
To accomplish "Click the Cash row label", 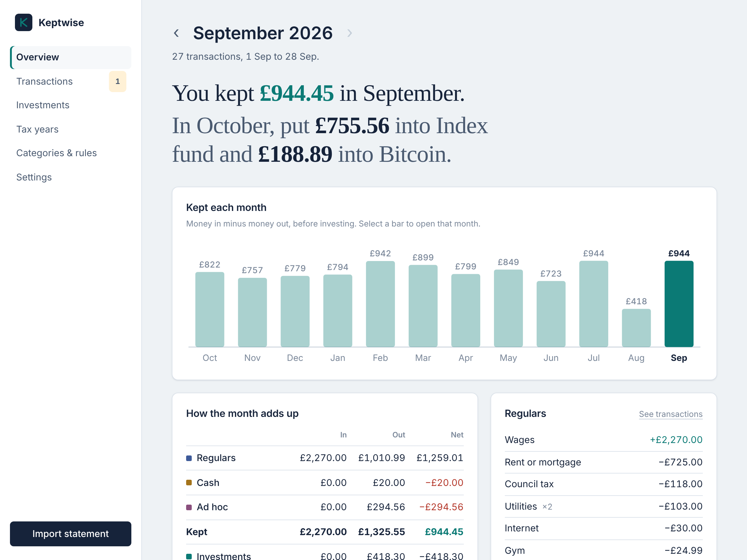I will [x=208, y=483].
